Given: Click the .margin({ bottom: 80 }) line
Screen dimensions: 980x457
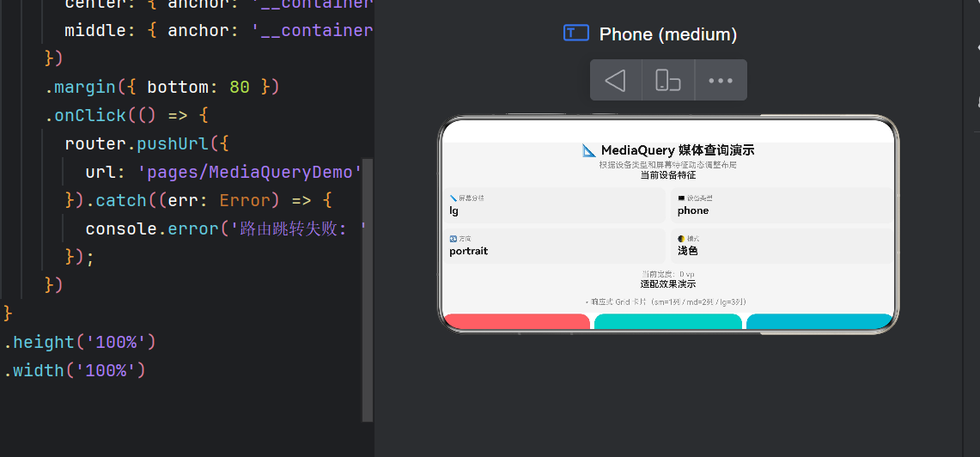Looking at the screenshot, I should tap(161, 87).
